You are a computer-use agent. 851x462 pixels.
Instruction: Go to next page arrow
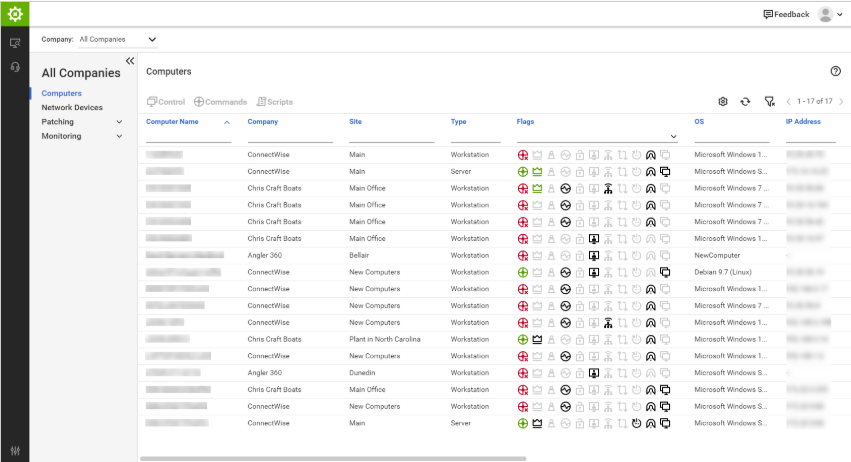pyautogui.click(x=841, y=102)
